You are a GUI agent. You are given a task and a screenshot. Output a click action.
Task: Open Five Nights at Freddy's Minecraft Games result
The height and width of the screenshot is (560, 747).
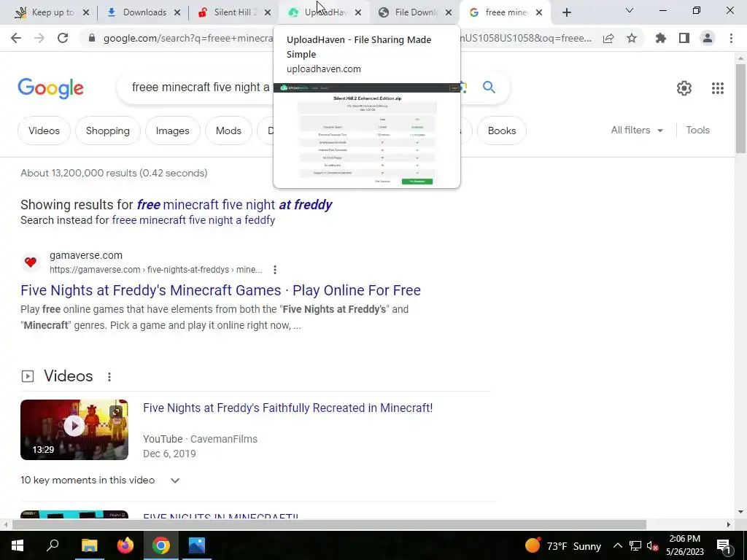click(220, 290)
